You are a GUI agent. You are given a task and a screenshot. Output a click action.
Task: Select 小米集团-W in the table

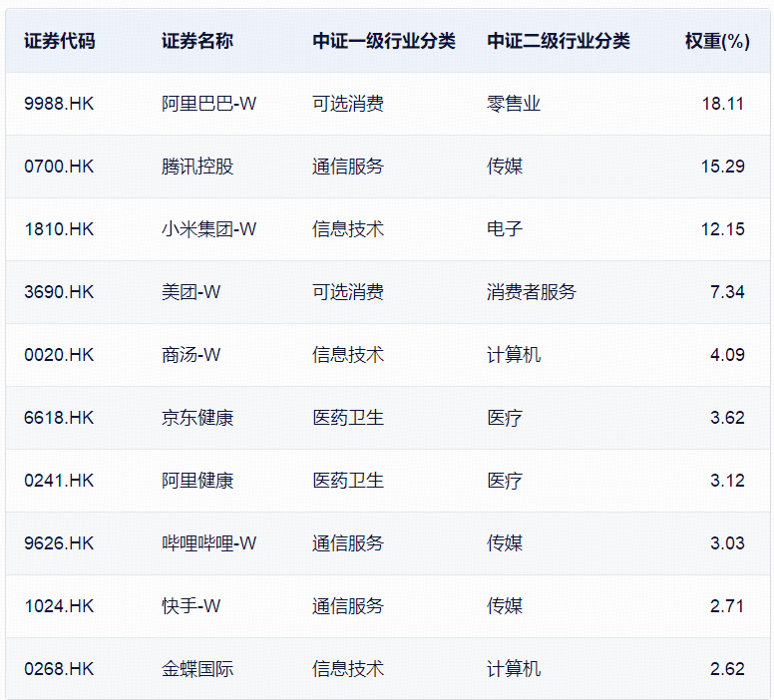(x=208, y=229)
